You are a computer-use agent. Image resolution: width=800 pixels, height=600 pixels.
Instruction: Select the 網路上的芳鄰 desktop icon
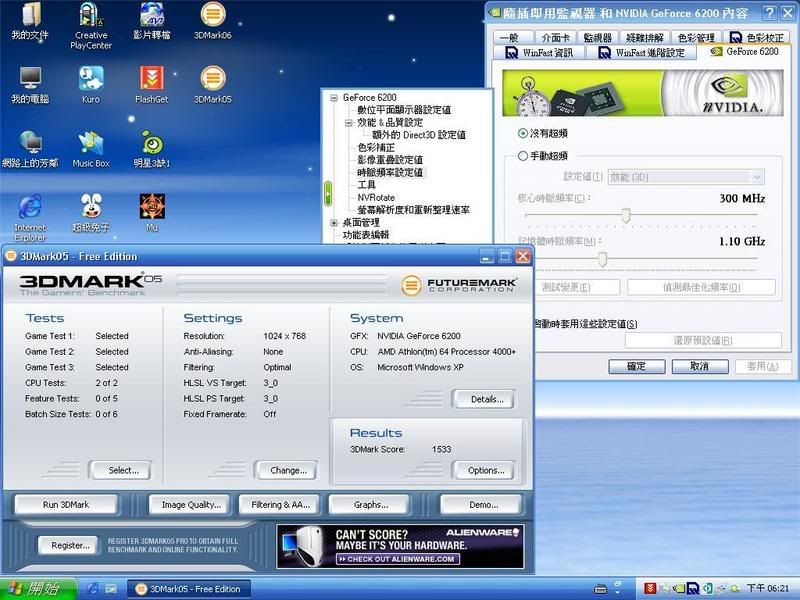click(x=30, y=149)
